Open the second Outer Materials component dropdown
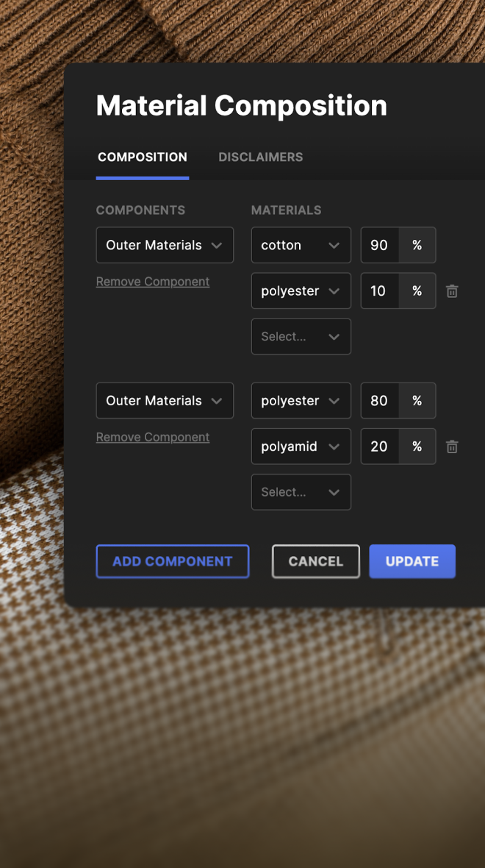This screenshot has height=868, width=485. point(165,401)
